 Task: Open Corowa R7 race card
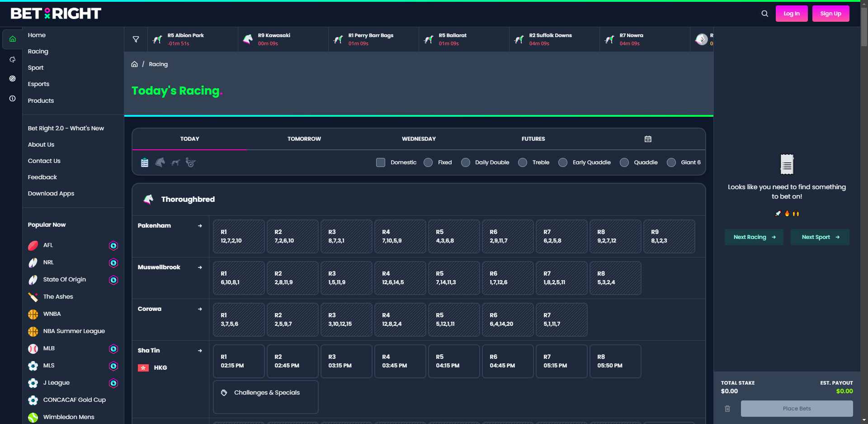click(561, 319)
